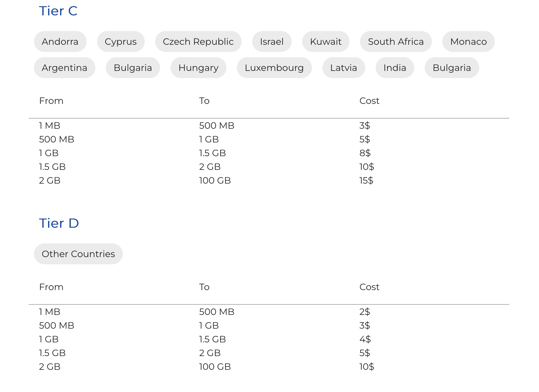Screen dimensions: 539x392
Task: Click the Israel country tag
Action: [271, 41]
